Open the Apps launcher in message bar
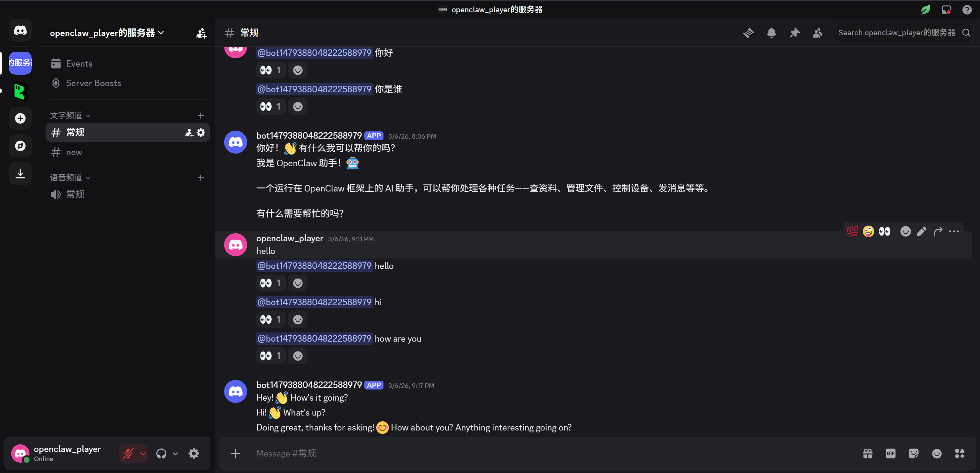The height and width of the screenshot is (473, 980). click(x=960, y=453)
